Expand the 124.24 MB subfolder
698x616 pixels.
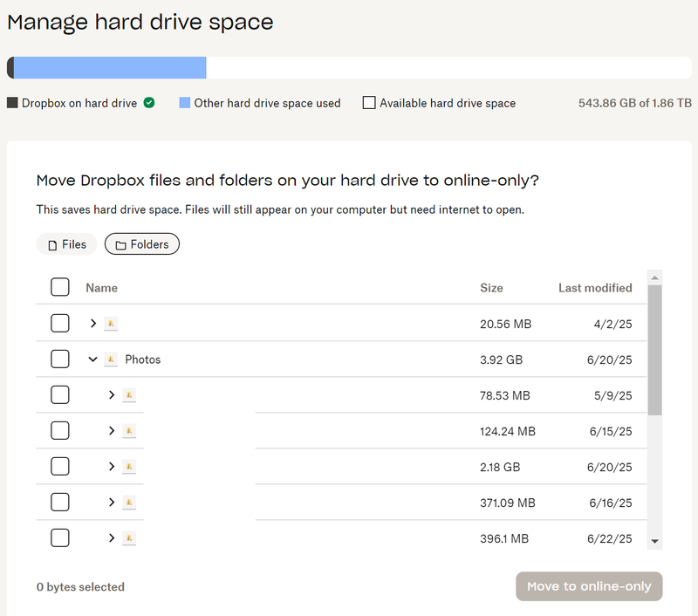(111, 431)
